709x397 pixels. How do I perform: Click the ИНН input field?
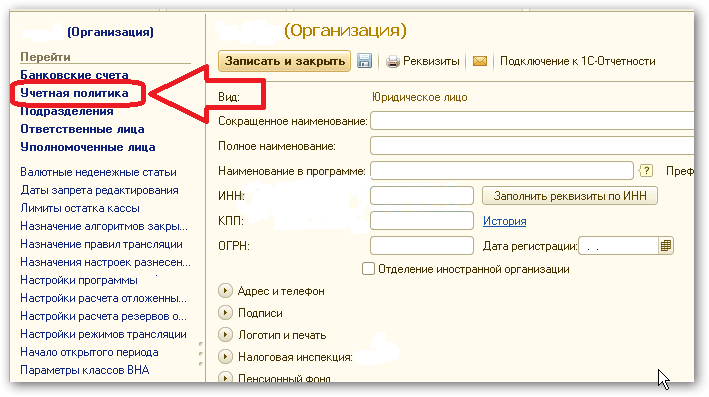[421, 196]
